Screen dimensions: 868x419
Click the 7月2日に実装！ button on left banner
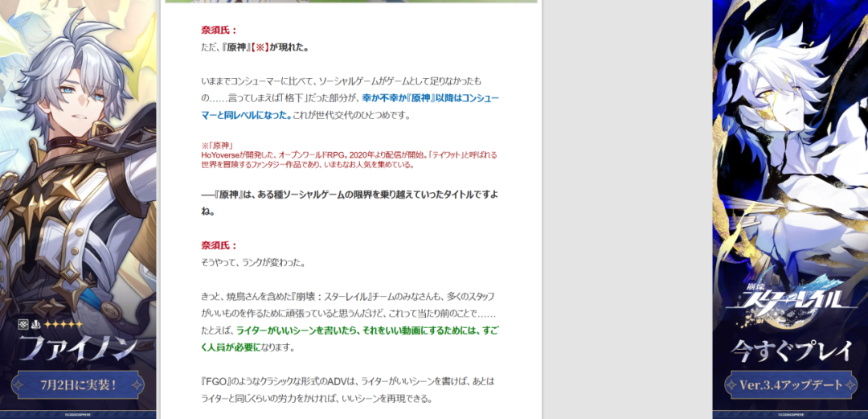pyautogui.click(x=77, y=384)
